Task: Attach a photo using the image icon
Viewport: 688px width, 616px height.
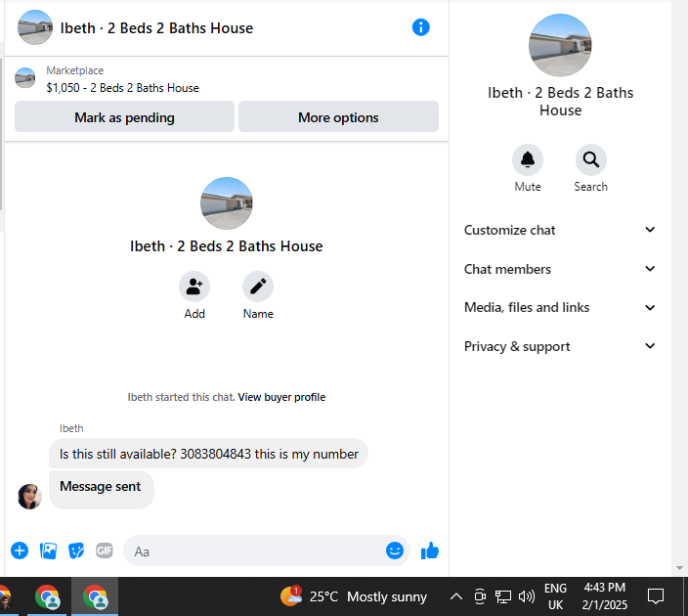Action: (48, 550)
